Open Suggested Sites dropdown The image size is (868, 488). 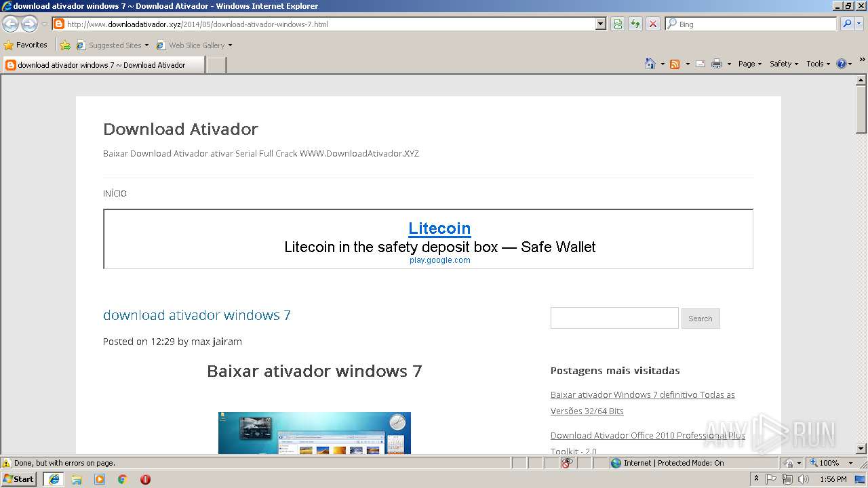(x=112, y=45)
